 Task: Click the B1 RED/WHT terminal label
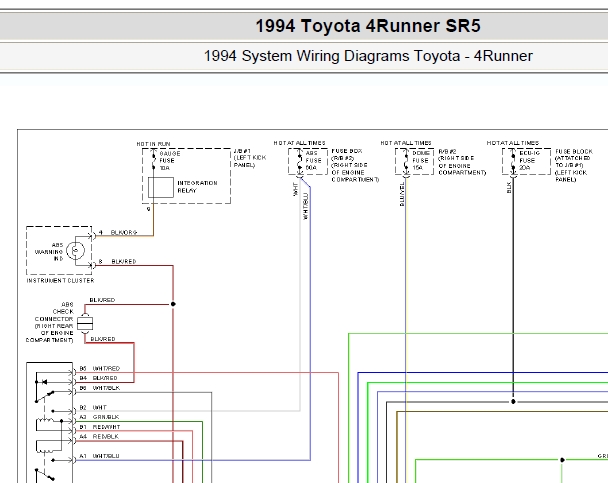click(100, 427)
